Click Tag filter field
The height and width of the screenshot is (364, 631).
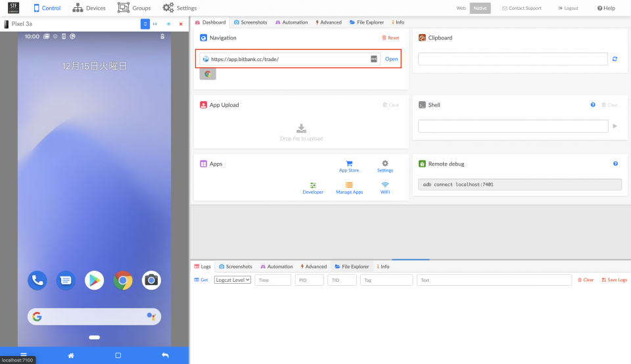(386, 280)
